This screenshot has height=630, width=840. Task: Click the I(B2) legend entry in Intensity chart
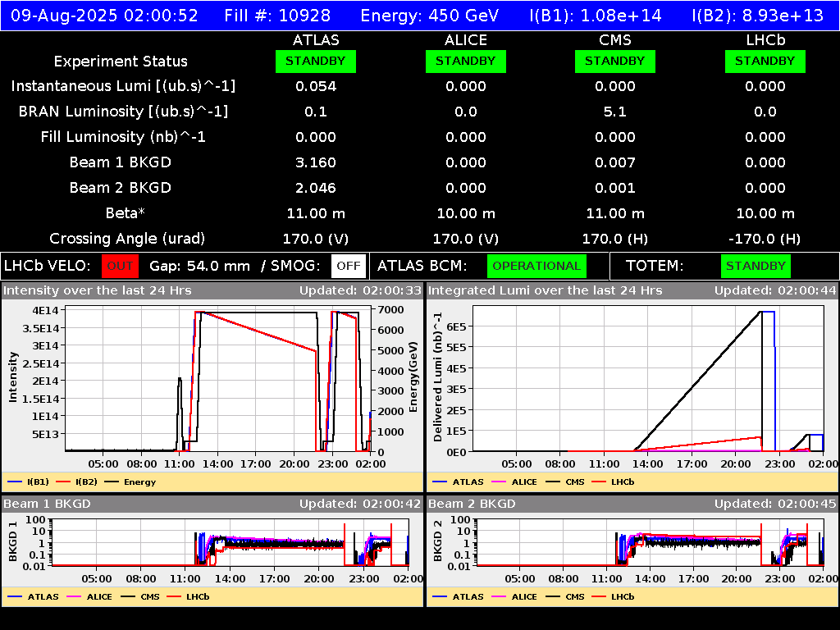[x=76, y=482]
